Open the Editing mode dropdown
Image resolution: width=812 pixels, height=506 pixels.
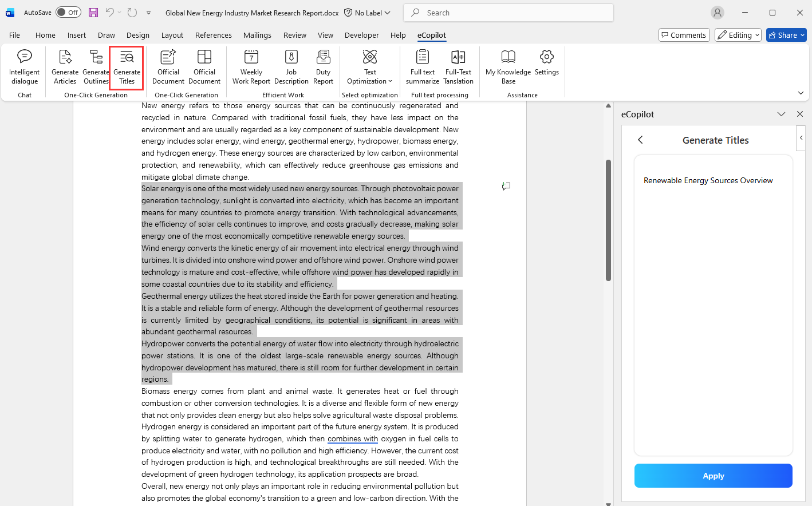click(x=738, y=35)
